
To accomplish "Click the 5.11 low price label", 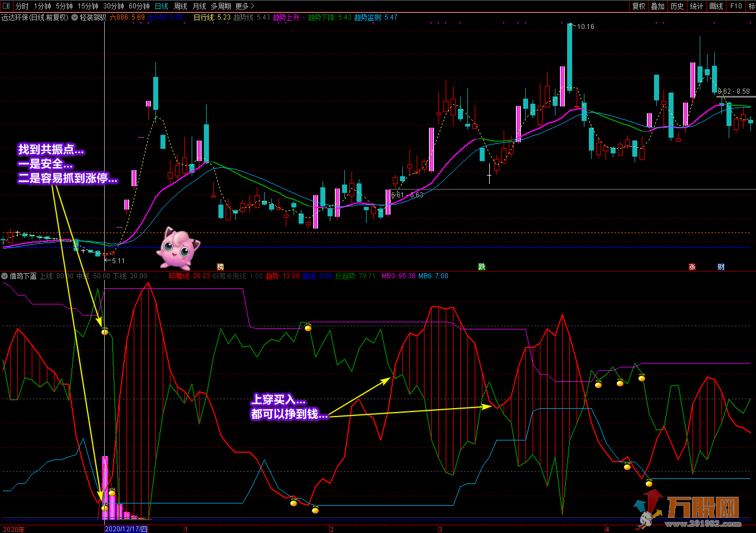I will 118,261.
